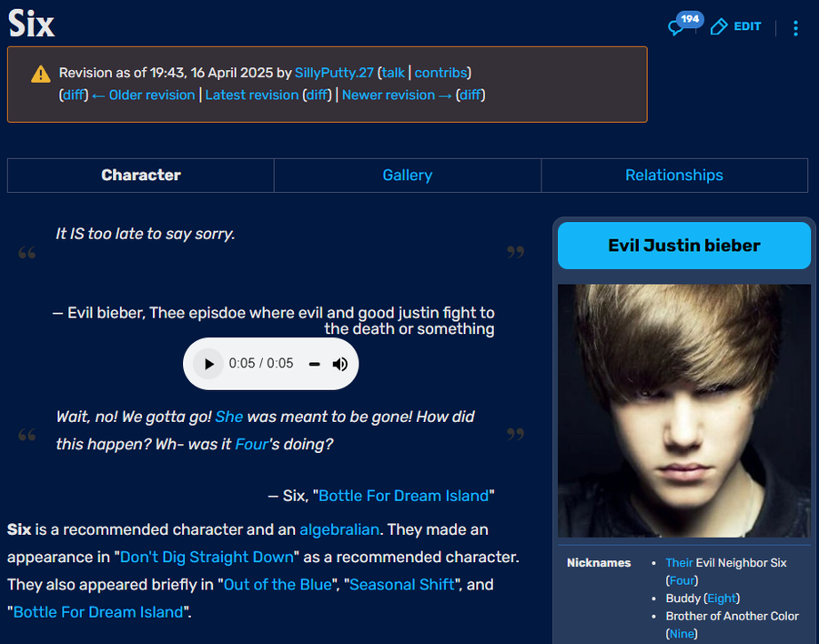819x644 pixels.
Task: Click the audio time display 0:05 / 0:05
Action: (x=260, y=363)
